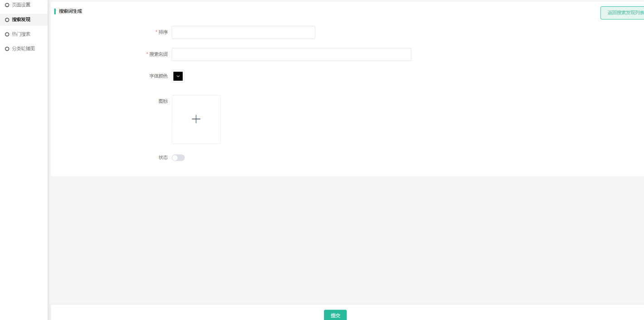Click the plus icon to upload 图标

coord(196,119)
